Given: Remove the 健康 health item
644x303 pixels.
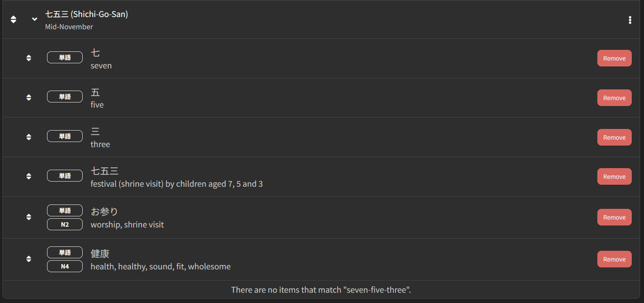Looking at the screenshot, I should click(x=614, y=259).
